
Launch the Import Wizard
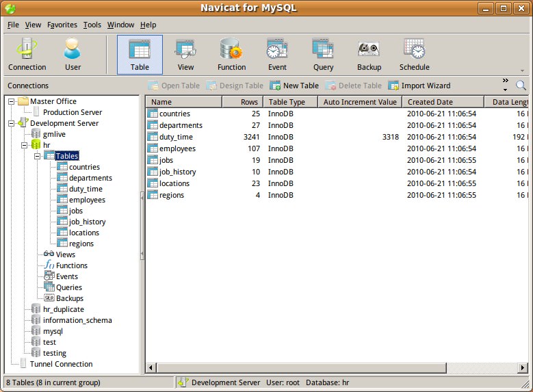click(x=419, y=86)
